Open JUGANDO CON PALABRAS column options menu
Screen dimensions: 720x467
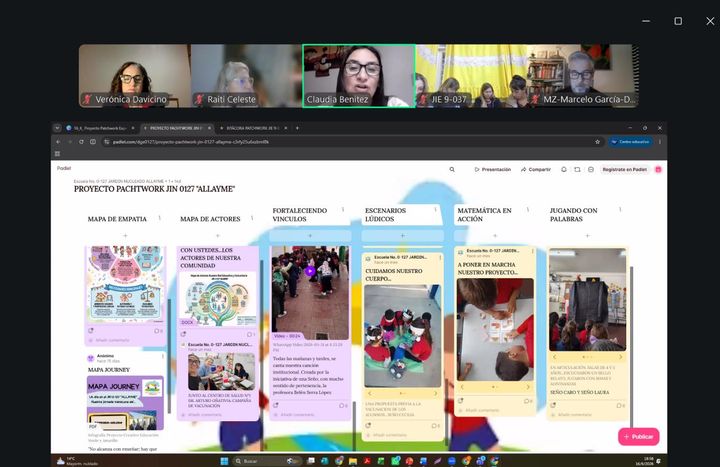click(620, 210)
